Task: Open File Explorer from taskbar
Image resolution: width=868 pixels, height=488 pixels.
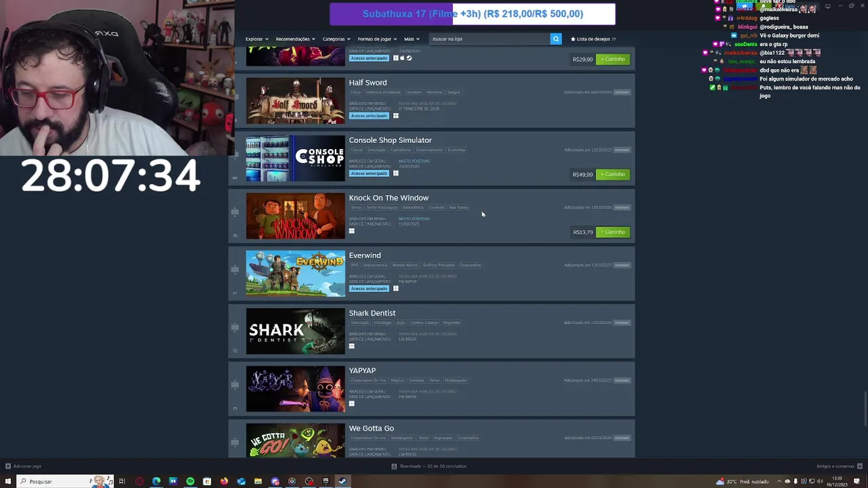Action: 258,481
